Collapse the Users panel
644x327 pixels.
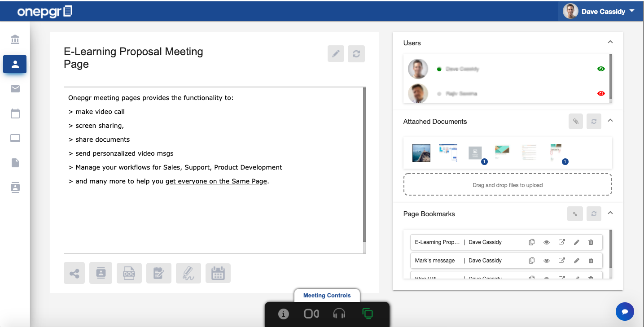[x=610, y=41]
